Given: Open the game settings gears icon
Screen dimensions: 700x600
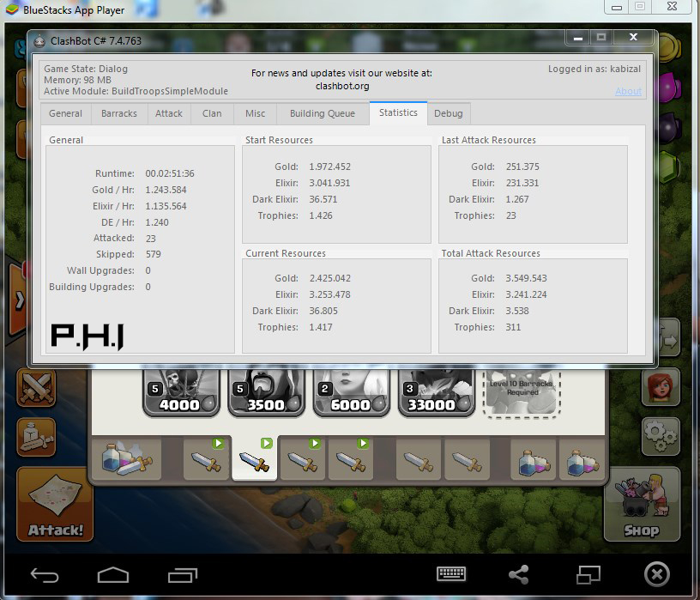Looking at the screenshot, I should [661, 437].
